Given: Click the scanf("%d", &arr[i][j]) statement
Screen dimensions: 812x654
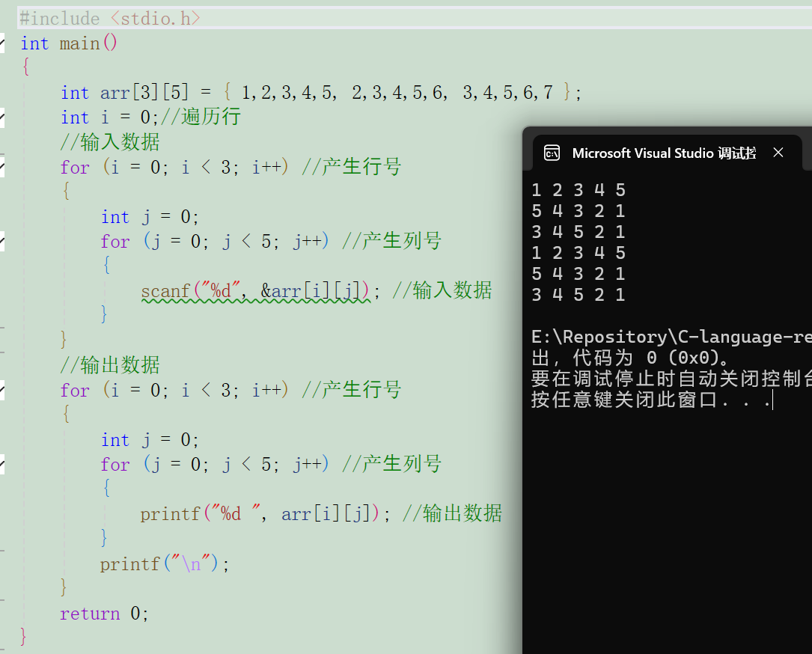Looking at the screenshot, I should tap(261, 291).
